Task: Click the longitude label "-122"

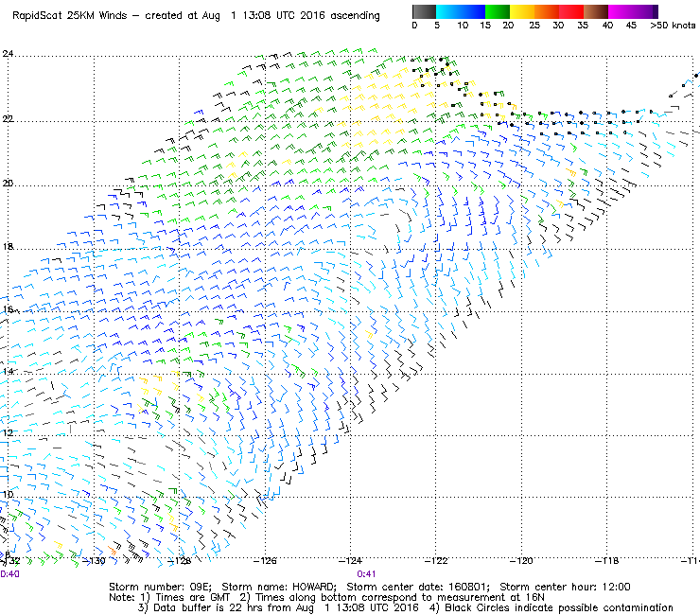Action: [x=436, y=561]
